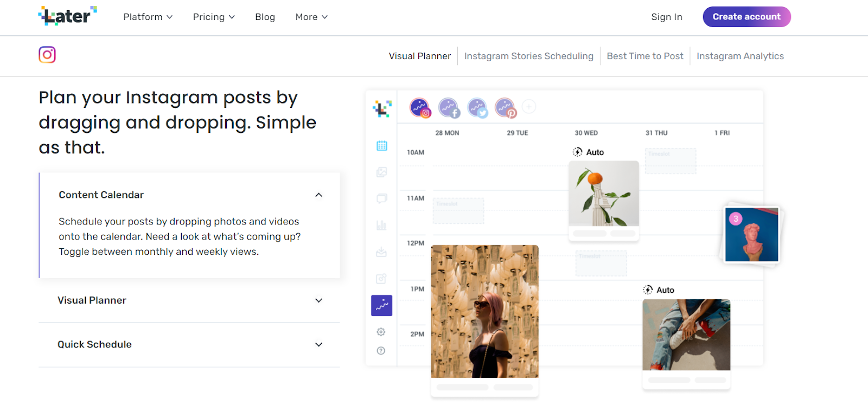Click the 2PM time label
The height and width of the screenshot is (418, 868).
pos(417,334)
